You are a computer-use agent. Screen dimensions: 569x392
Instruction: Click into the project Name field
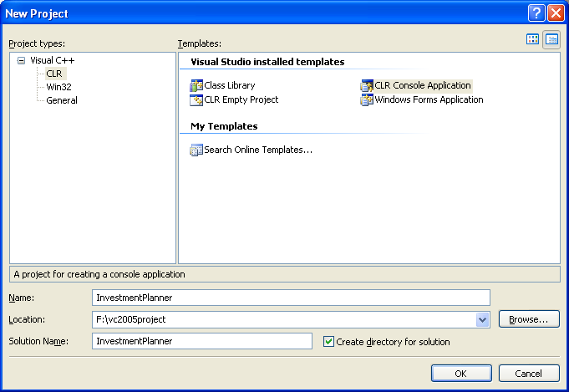pyautogui.click(x=290, y=298)
